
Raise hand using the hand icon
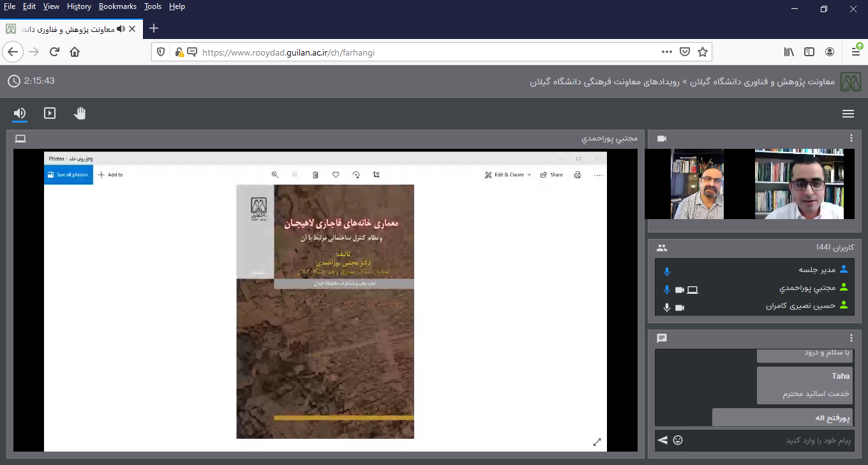tap(80, 114)
